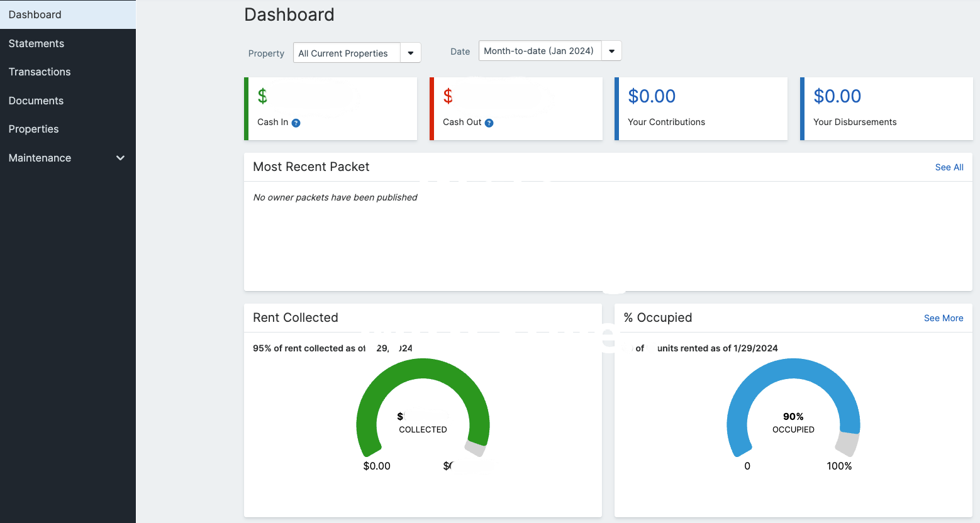This screenshot has height=523, width=980.
Task: Open the Date range dropdown arrow
Action: pos(611,51)
